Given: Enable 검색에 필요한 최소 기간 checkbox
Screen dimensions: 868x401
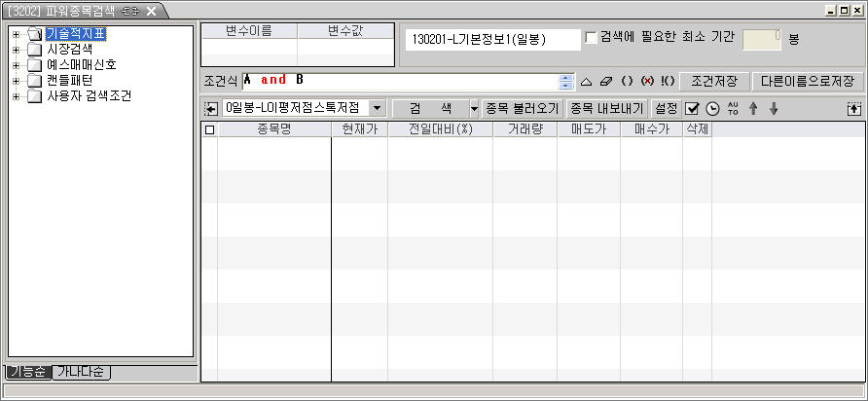Looking at the screenshot, I should (592, 38).
